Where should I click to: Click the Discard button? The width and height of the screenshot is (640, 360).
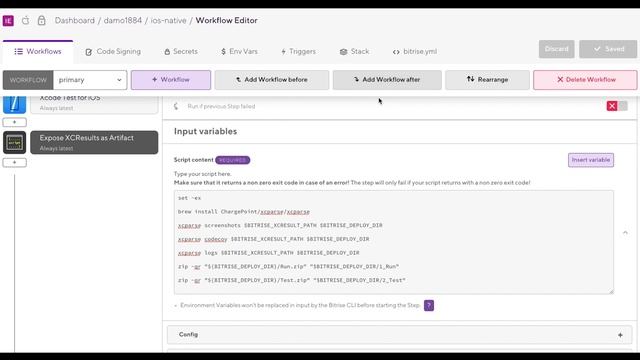(x=556, y=49)
